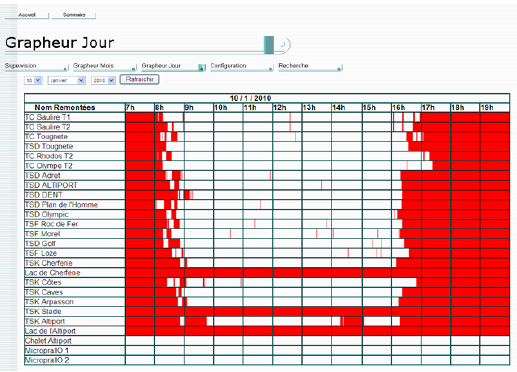The image size is (517, 372).
Task: Expand the day dropdown showing 10
Action: point(33,80)
